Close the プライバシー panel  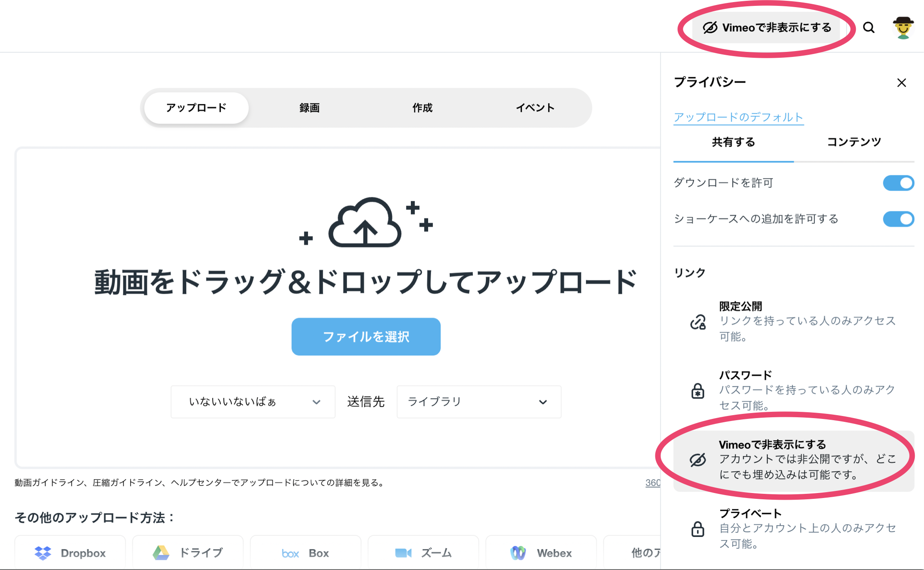[x=901, y=83]
